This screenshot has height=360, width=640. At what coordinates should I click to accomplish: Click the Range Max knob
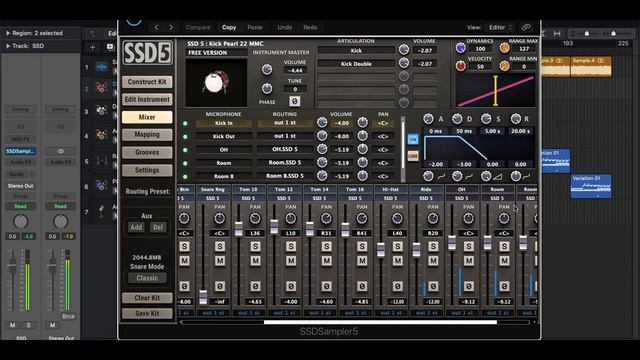(x=504, y=48)
